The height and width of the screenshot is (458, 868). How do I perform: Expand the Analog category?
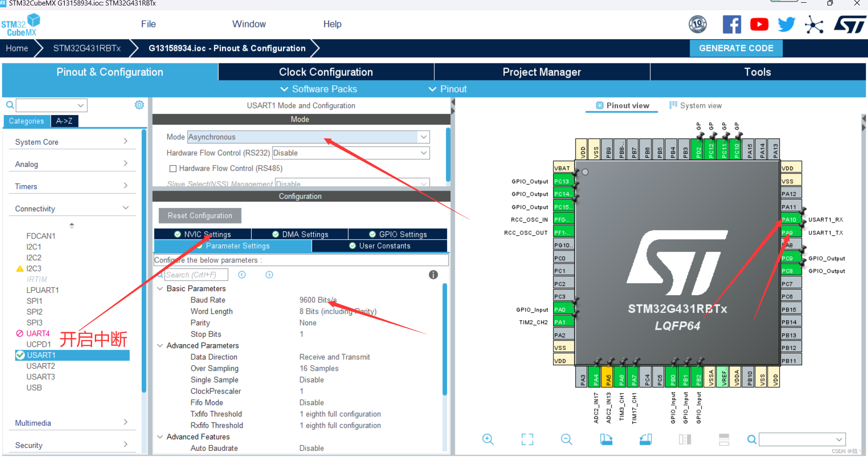(x=72, y=164)
